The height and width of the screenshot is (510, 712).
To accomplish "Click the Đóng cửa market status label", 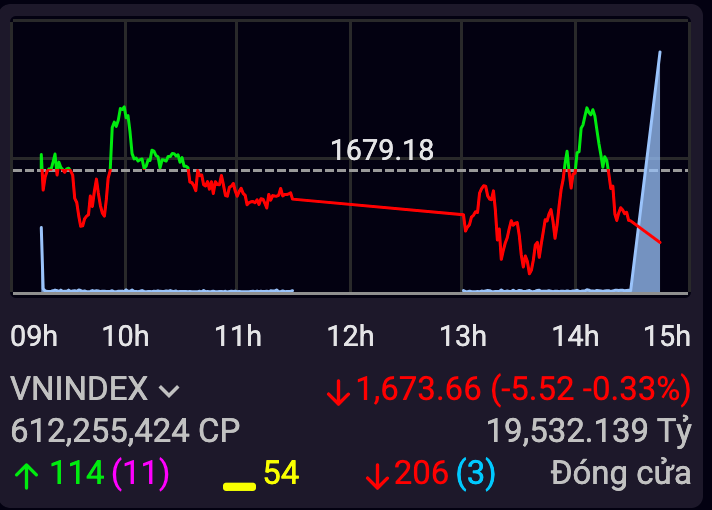I will pos(620,473).
